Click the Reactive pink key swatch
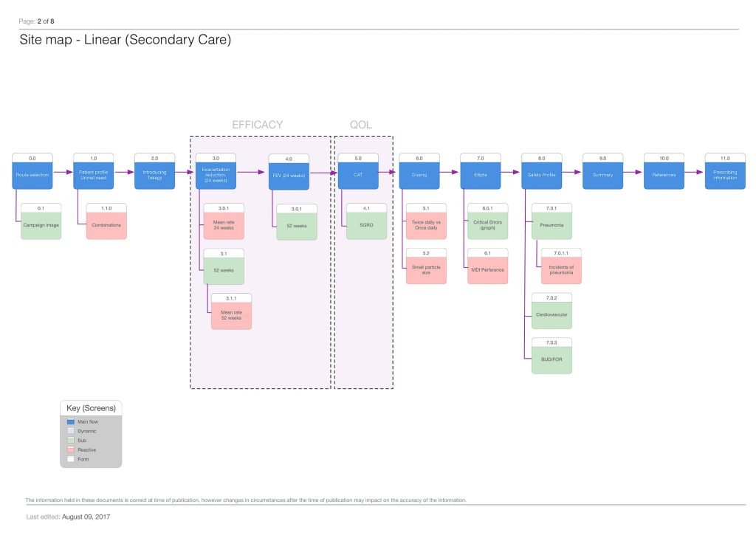 click(x=71, y=449)
